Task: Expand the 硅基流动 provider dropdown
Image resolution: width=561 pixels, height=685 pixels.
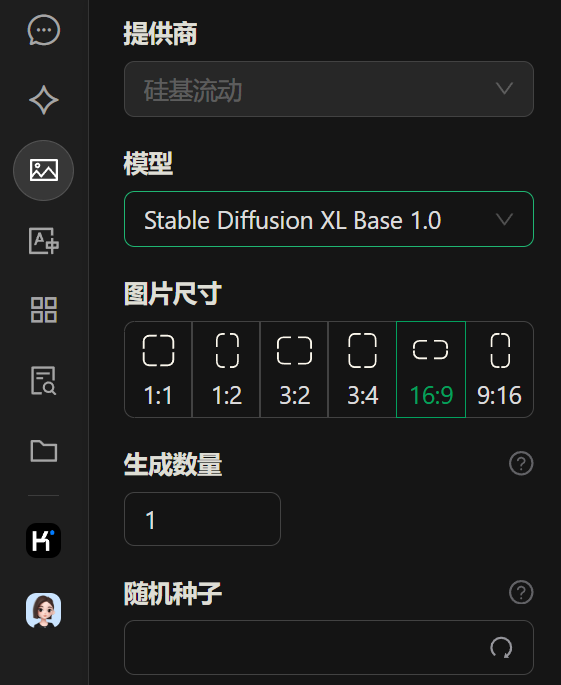Action: (329, 89)
